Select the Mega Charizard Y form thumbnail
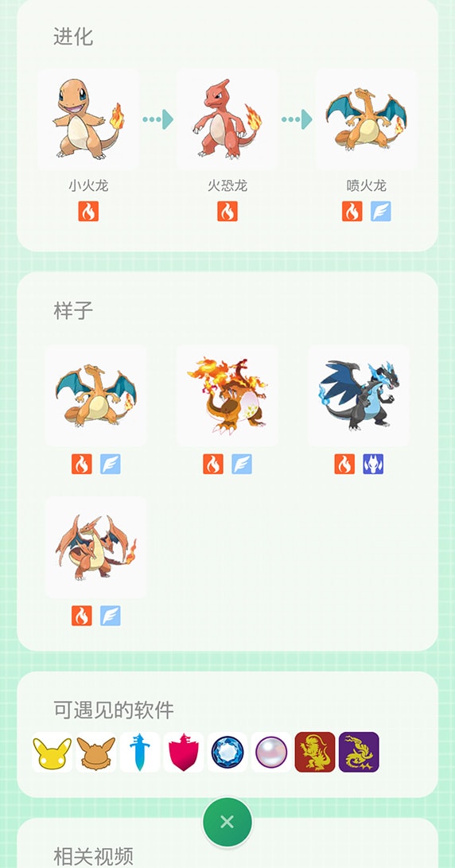Image resolution: width=455 pixels, height=868 pixels. pos(95,547)
